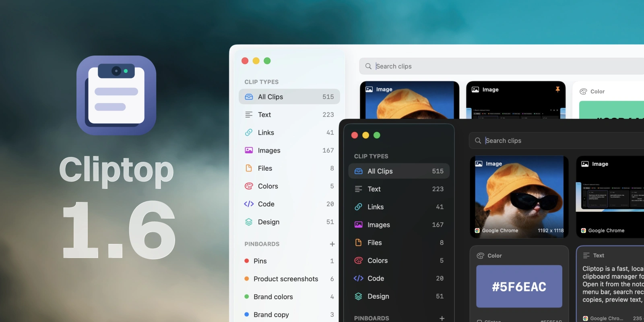The height and width of the screenshot is (322, 644).
Task: Click Files document icon in dark window
Action: pyautogui.click(x=358, y=243)
